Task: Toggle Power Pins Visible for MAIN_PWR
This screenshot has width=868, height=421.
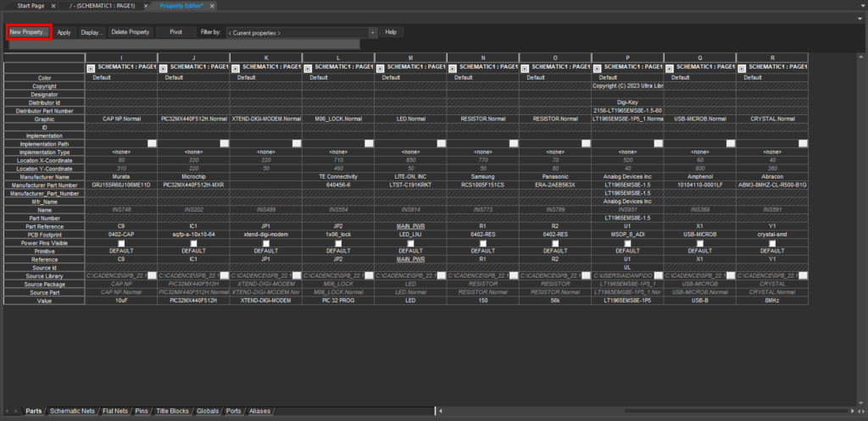Action: tap(410, 243)
